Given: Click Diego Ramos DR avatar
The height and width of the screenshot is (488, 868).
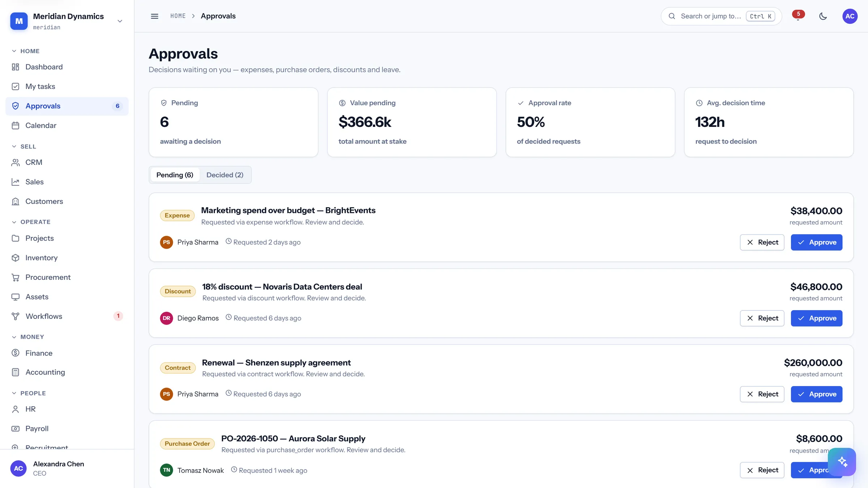Looking at the screenshot, I should click(x=166, y=318).
